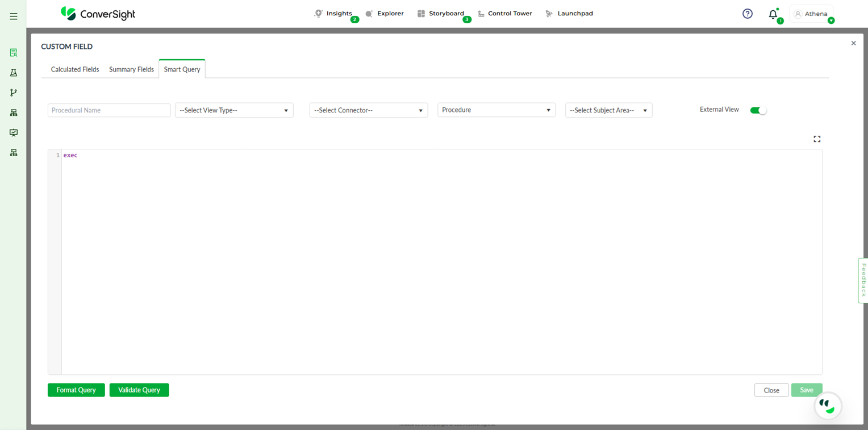Expand the Procedure dropdown
The height and width of the screenshot is (430, 868).
[x=496, y=110]
